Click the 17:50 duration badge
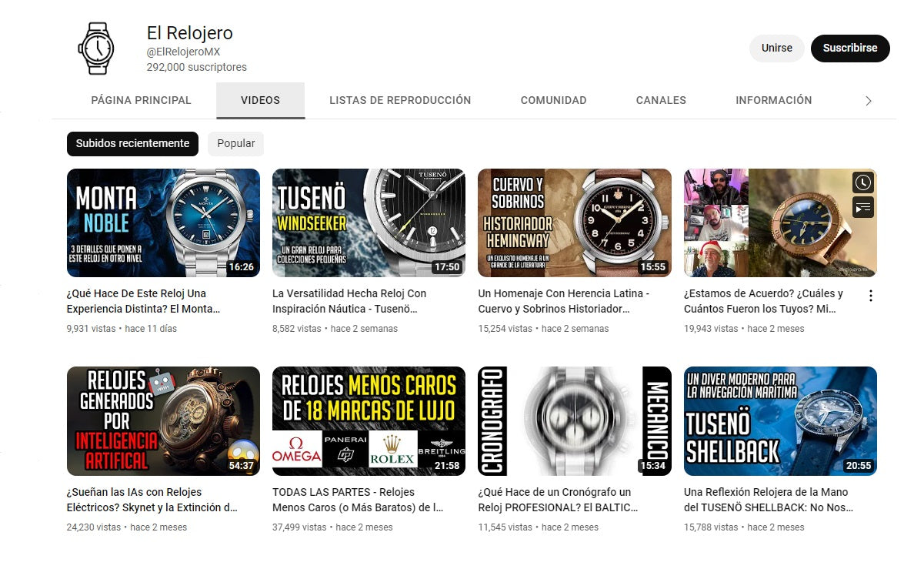The width and height of the screenshot is (924, 569). point(446,267)
